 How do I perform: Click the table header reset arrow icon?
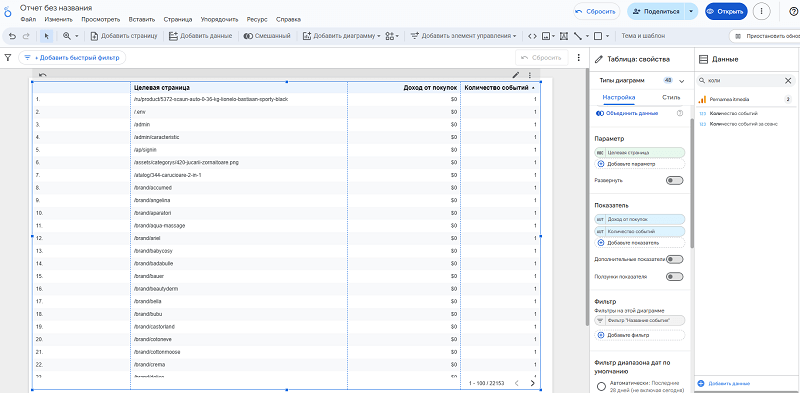tap(43, 75)
